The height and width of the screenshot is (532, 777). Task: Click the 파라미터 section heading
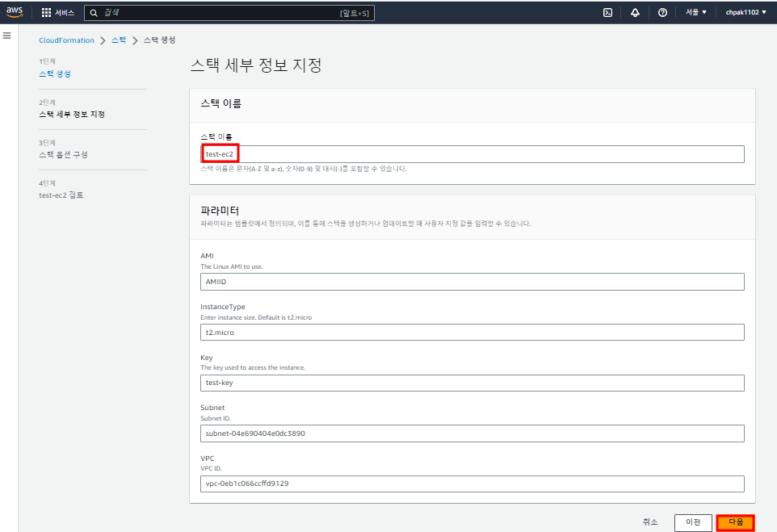[220, 211]
